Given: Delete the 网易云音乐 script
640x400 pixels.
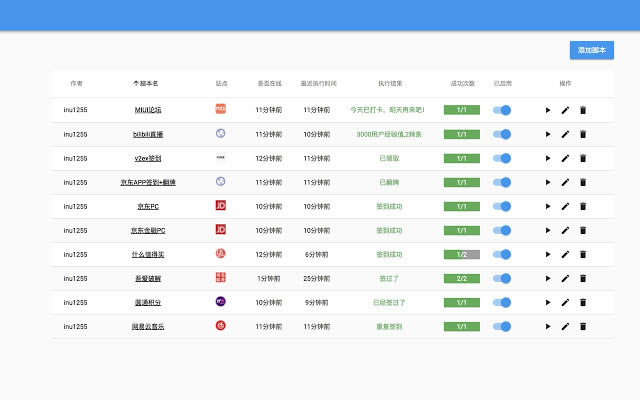Looking at the screenshot, I should 583,327.
